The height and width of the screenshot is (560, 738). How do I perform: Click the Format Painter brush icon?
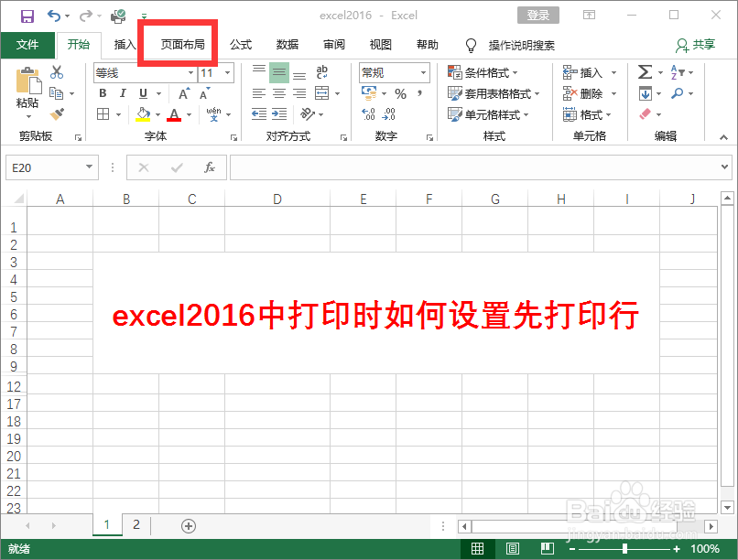[57, 113]
